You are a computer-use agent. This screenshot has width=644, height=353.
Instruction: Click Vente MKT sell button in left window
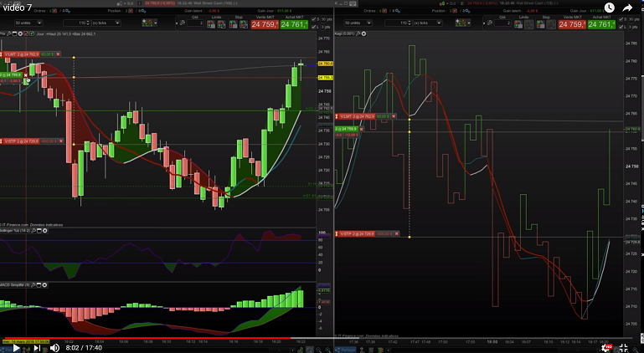tap(265, 24)
